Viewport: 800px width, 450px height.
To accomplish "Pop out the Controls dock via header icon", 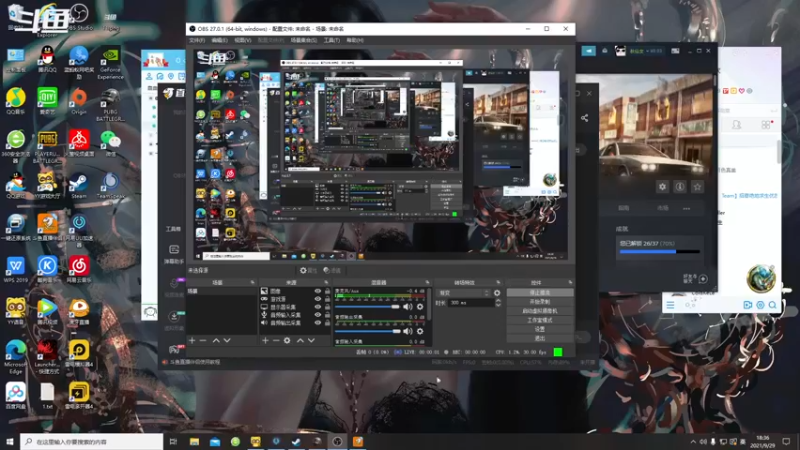I will pyautogui.click(x=570, y=282).
